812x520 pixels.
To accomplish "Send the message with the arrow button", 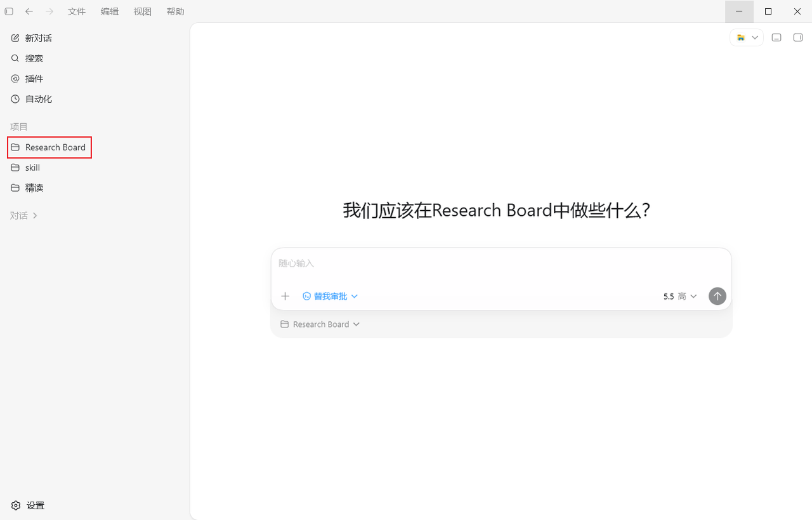I will pos(717,296).
